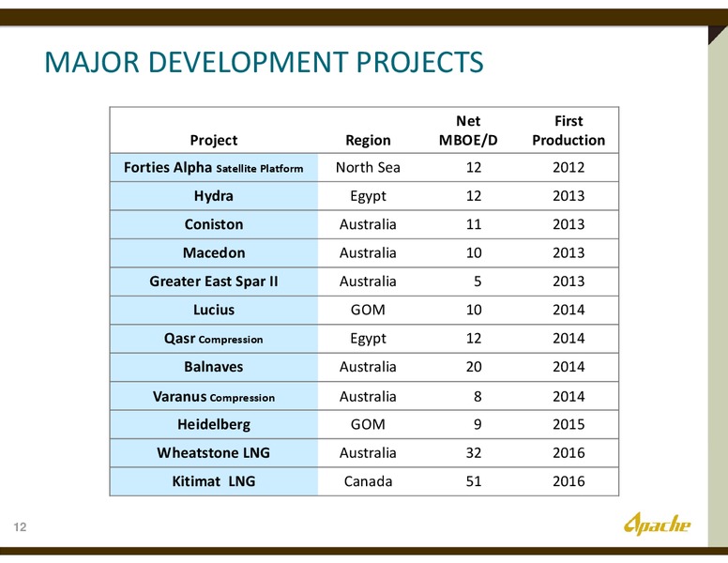Click the year '2013' in the Hydra row
The image size is (728, 563).
[569, 195]
